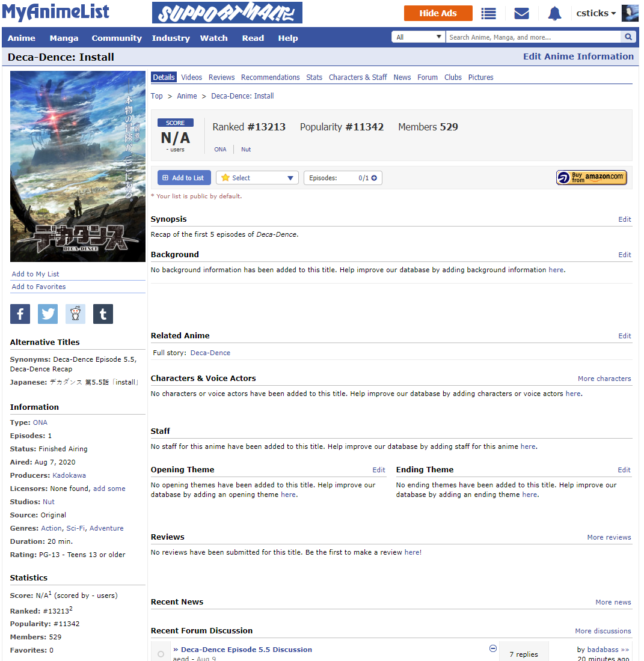The height and width of the screenshot is (661, 644).
Task: Open the Read menu
Action: (x=253, y=38)
